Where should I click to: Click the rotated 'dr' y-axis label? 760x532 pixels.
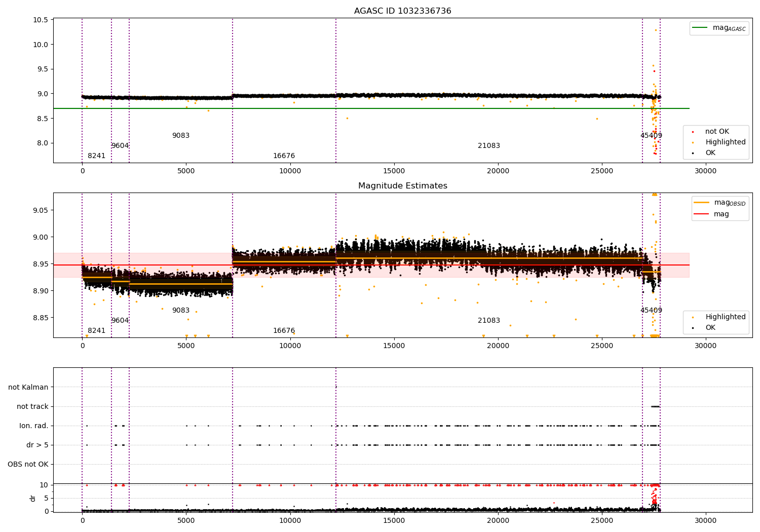coord(33,498)
